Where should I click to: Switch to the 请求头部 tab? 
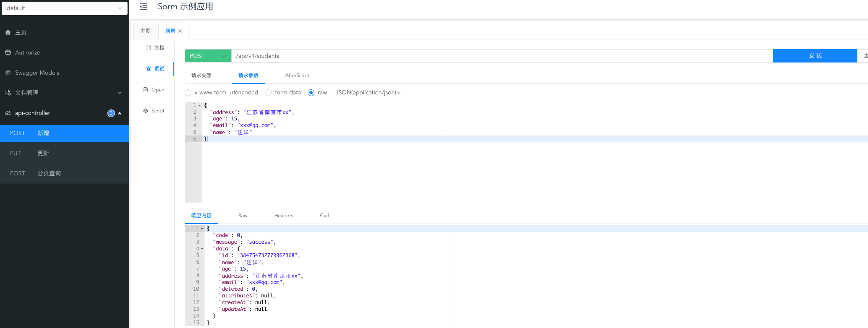pyautogui.click(x=201, y=75)
